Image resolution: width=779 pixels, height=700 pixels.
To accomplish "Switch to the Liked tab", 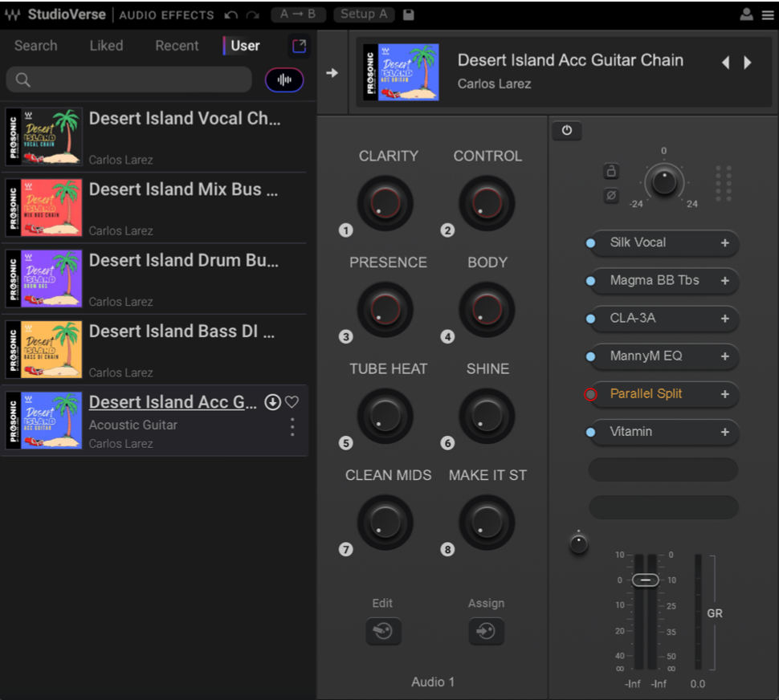I will coord(106,46).
